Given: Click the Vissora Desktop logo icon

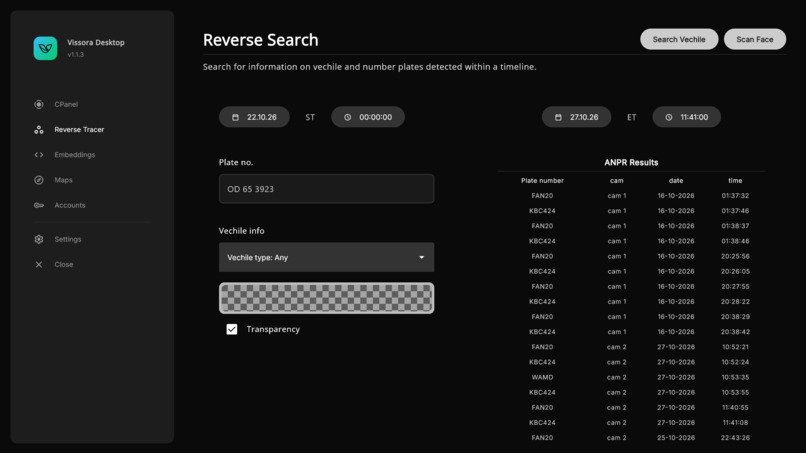Looking at the screenshot, I should click(x=45, y=48).
